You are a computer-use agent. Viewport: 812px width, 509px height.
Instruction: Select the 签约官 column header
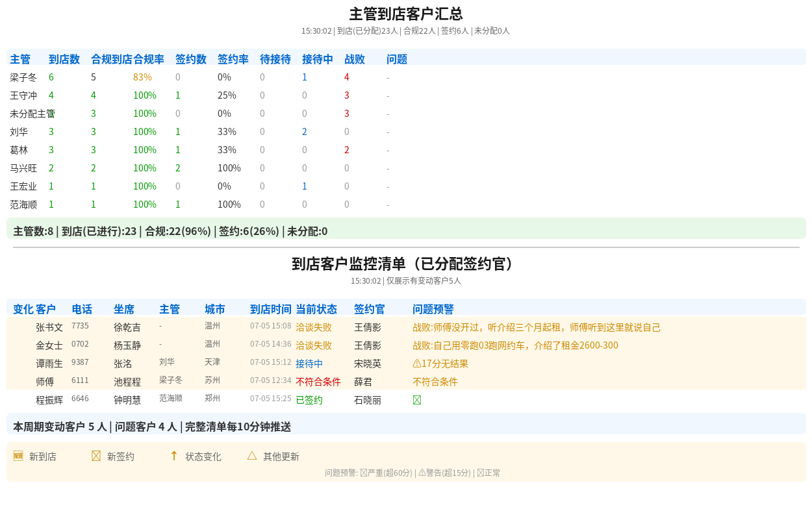click(370, 309)
